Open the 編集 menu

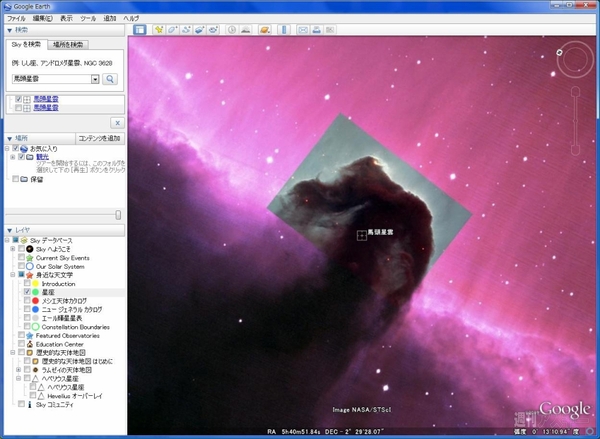point(42,18)
